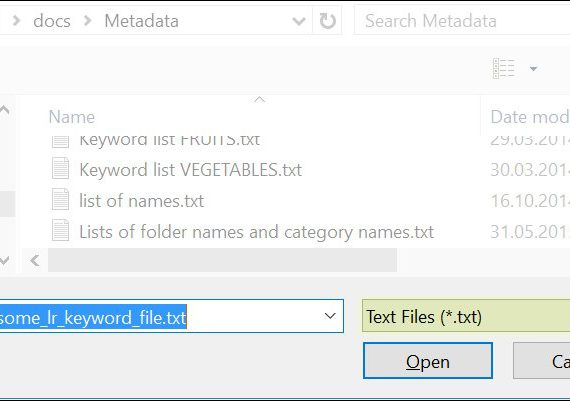Click the horizontal scrollbar left arrow
This screenshot has width=570, height=401.
coord(35,260)
